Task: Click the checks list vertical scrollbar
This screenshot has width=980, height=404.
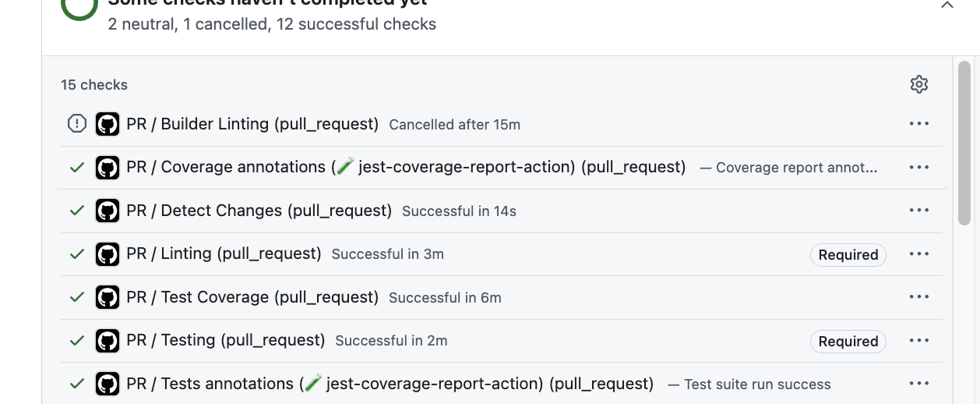Action: (x=964, y=144)
